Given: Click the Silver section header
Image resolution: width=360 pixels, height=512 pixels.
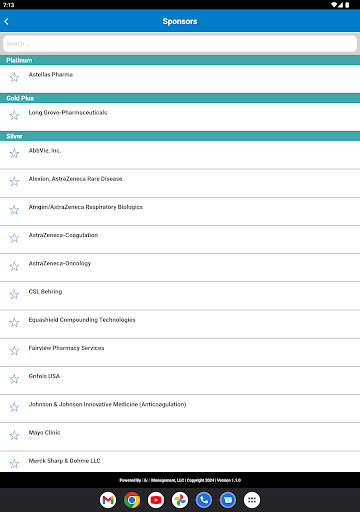Looking at the screenshot, I should click(180, 136).
